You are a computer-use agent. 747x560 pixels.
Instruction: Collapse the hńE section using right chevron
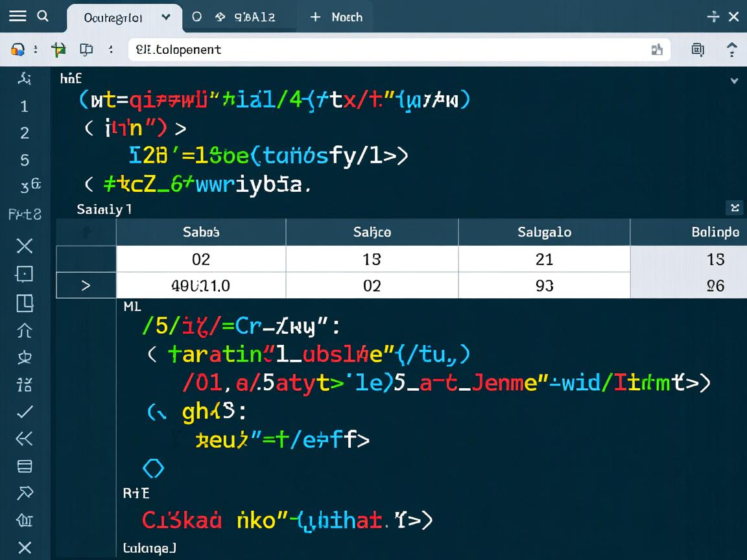734,81
